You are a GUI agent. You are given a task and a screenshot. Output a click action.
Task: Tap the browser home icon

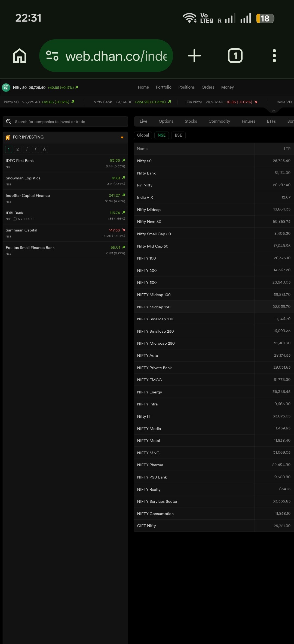click(x=20, y=56)
